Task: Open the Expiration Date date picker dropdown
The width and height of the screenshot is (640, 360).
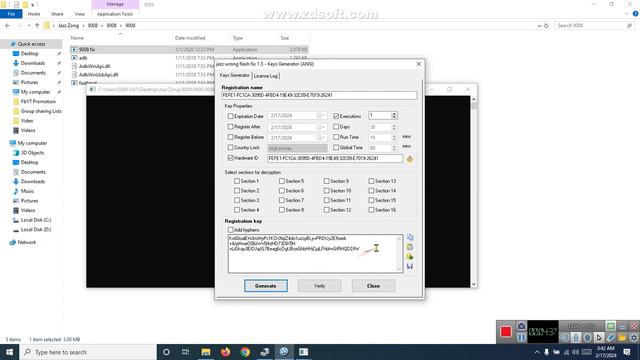Action: click(x=322, y=116)
